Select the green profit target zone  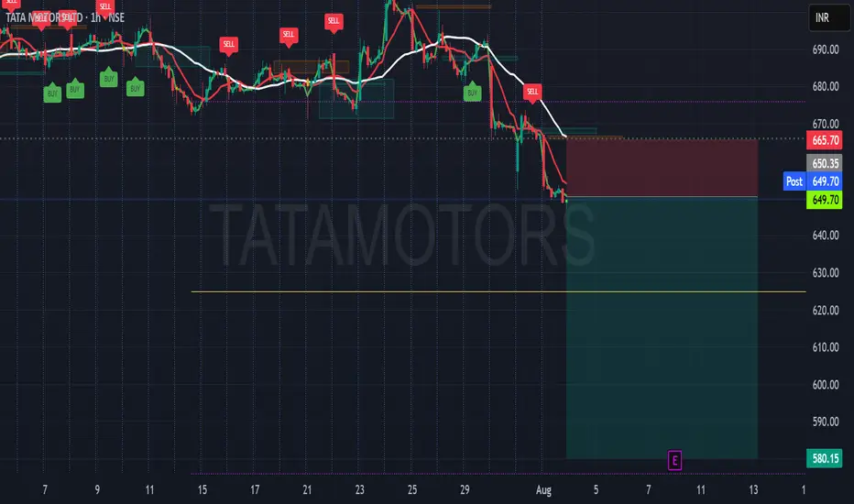point(662,327)
